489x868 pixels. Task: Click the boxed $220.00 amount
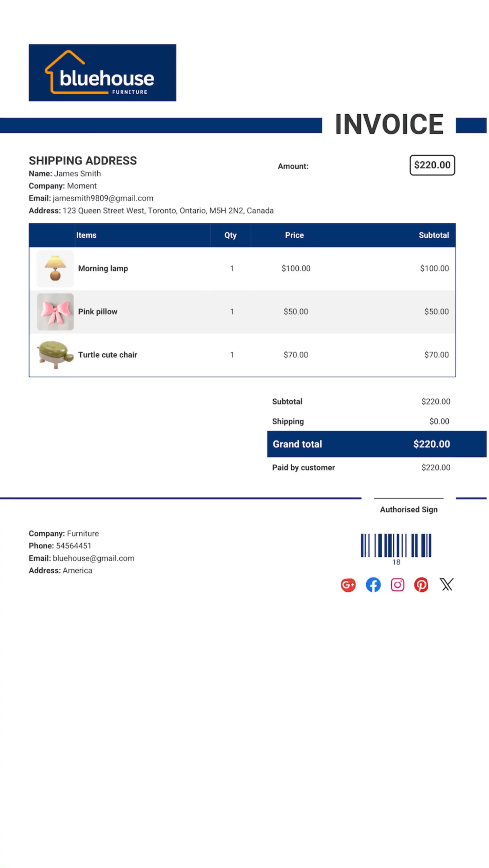click(432, 165)
